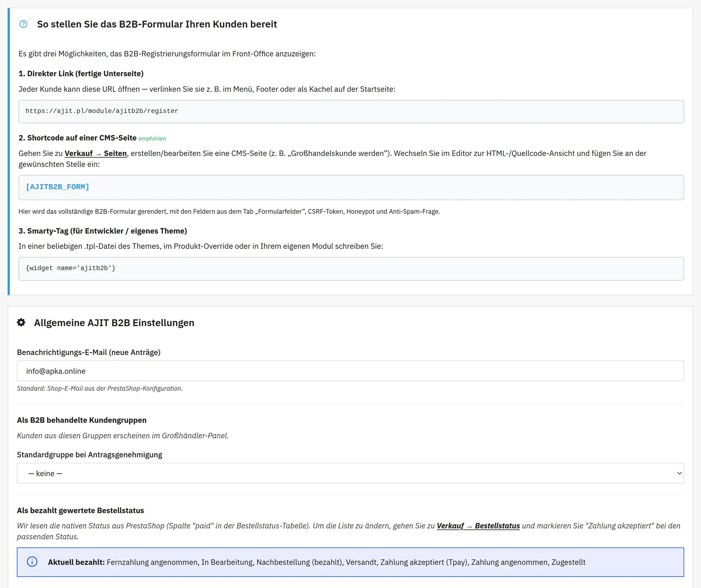Click the gear icon next to Allgemeine AJIT B2B Einstellungen
Image resolution: width=701 pixels, height=588 pixels.
[x=21, y=322]
